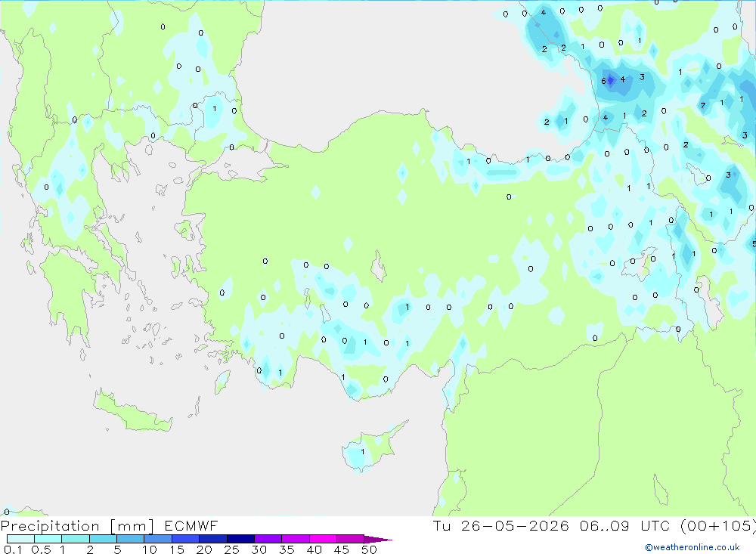Click the '(00+105)' forecast offset text

point(717,526)
